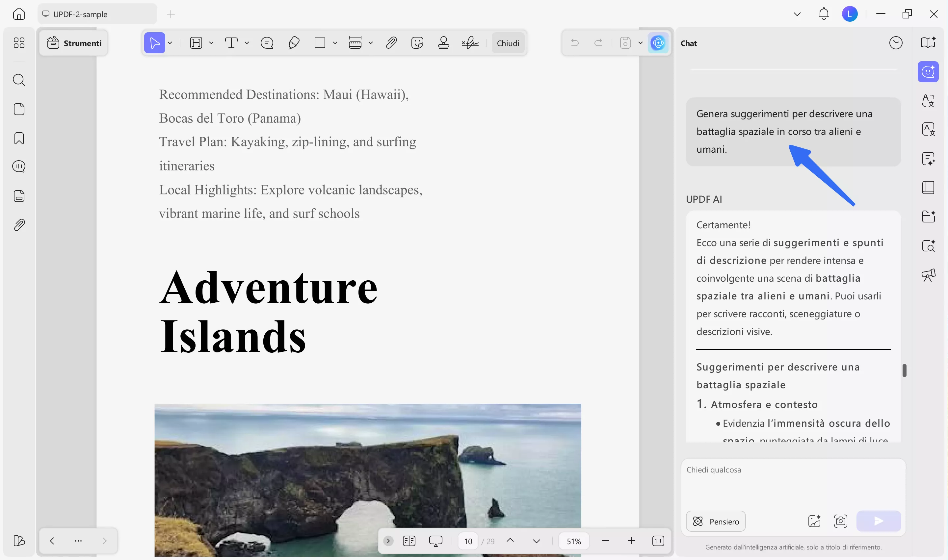Viewport: 948px width, 560px height.
Task: Expand the text tool dropdown arrow
Action: click(247, 43)
